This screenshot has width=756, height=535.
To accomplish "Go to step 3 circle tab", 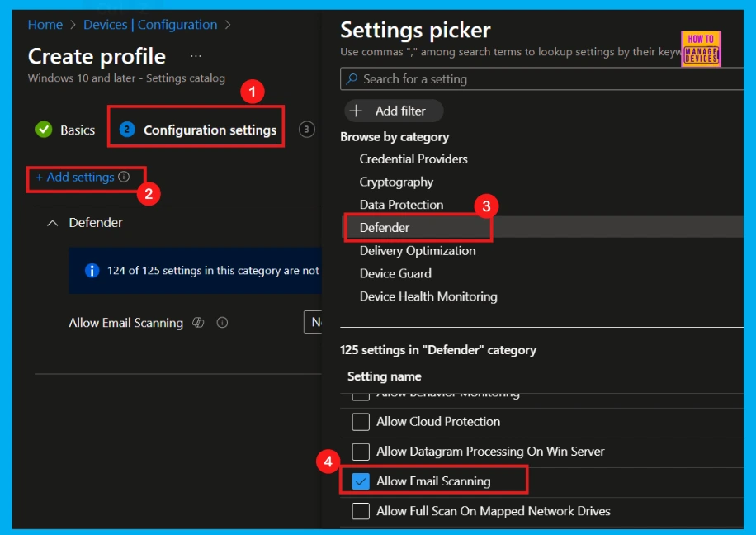I will tap(307, 130).
